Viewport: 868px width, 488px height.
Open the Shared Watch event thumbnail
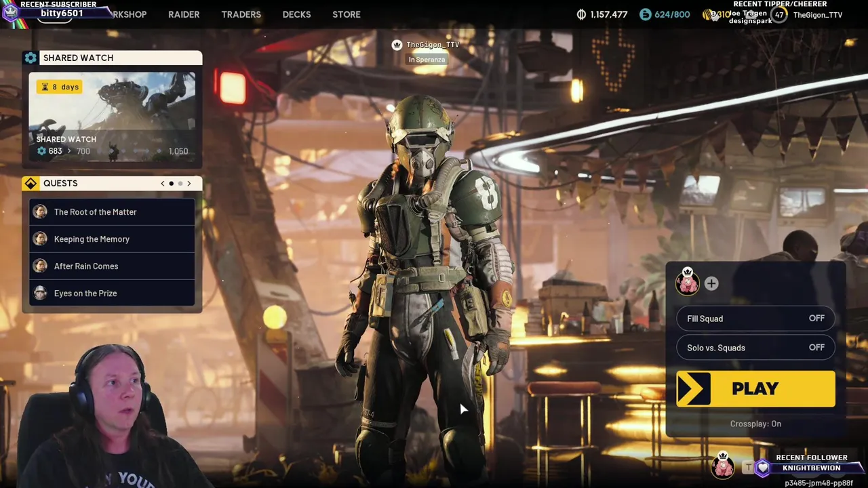(112, 117)
